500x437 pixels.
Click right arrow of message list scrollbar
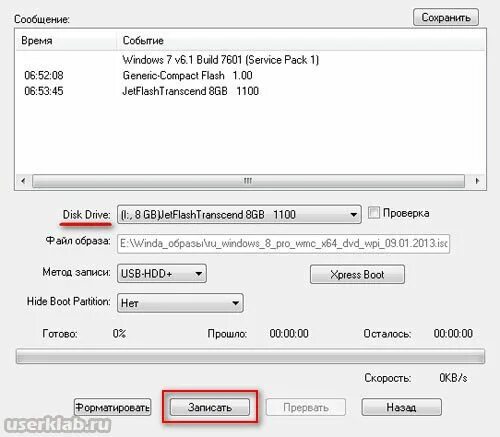[477, 181]
